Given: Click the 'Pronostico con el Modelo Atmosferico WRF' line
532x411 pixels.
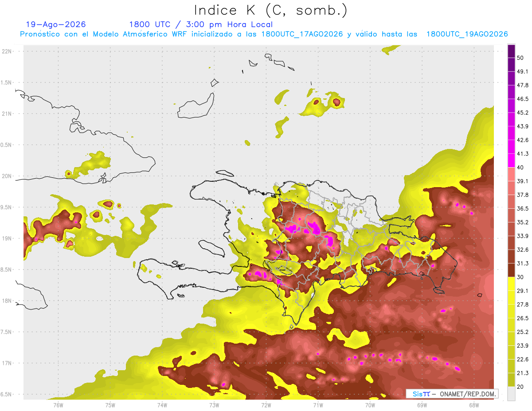Looking at the screenshot, I should (264, 34).
